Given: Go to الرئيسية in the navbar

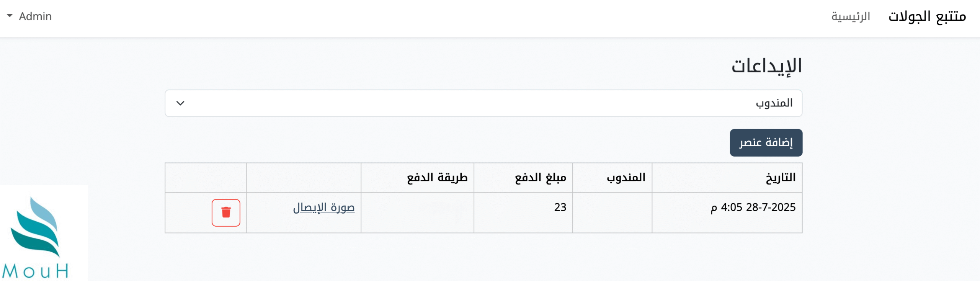Looking at the screenshot, I should pos(850,16).
